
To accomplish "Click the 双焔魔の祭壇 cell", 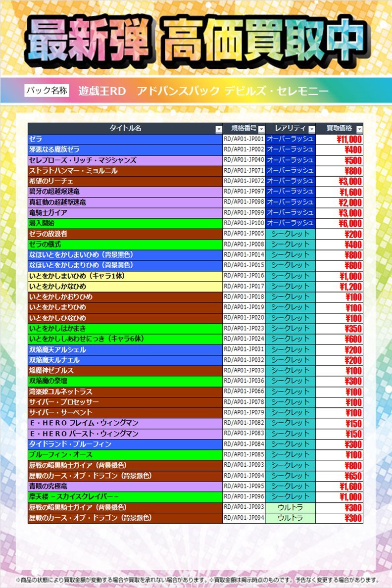I will [x=125, y=381].
